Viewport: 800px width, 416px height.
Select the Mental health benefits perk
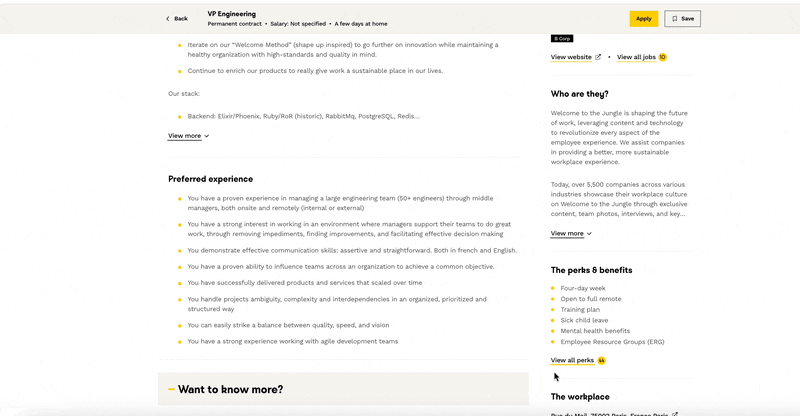point(595,331)
